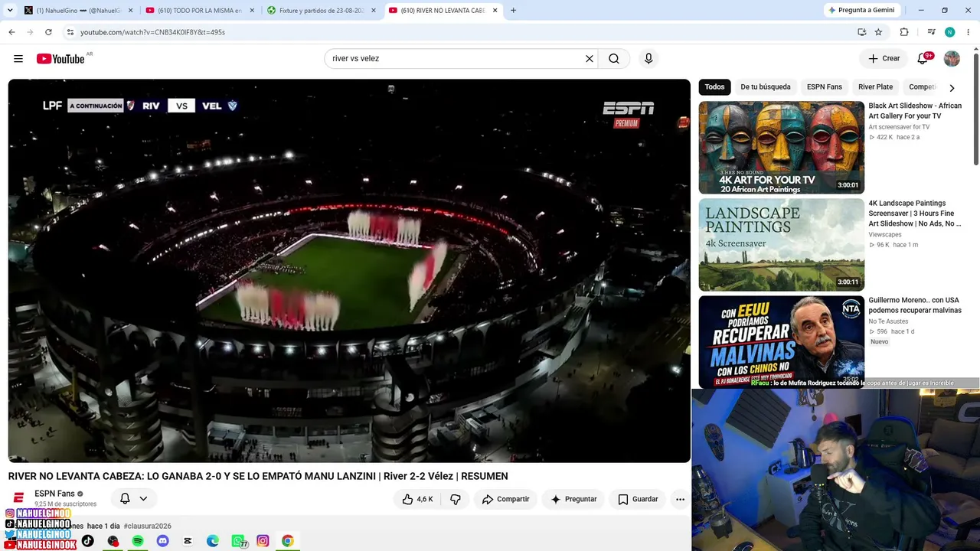
Task: Click the main video player
Action: pos(349,271)
